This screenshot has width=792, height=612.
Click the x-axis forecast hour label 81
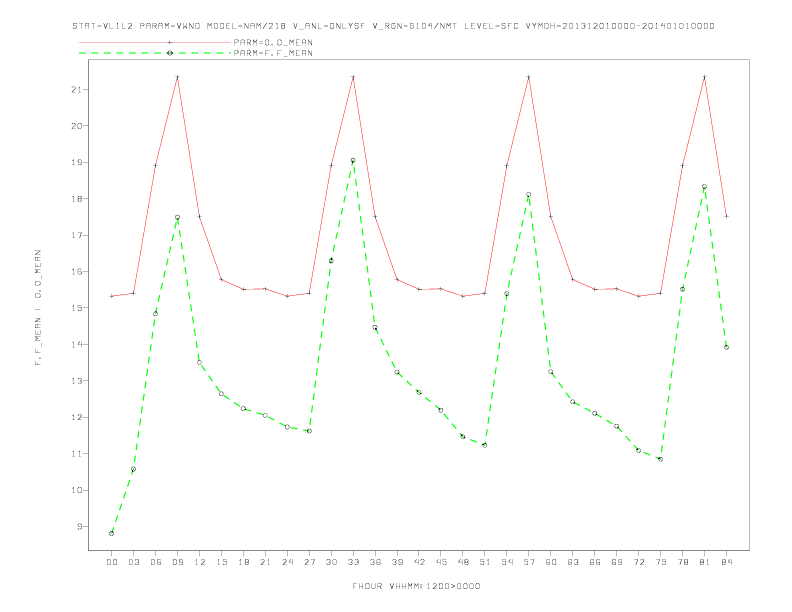705,562
